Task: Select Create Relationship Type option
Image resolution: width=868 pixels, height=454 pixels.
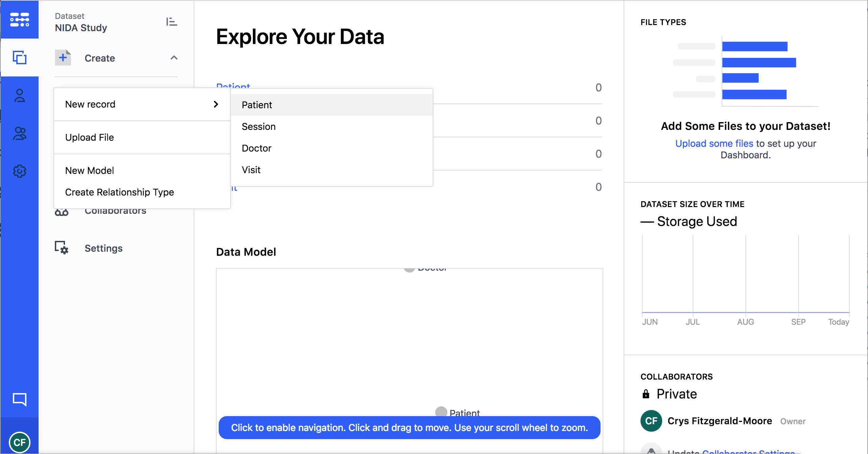Action: pos(120,192)
